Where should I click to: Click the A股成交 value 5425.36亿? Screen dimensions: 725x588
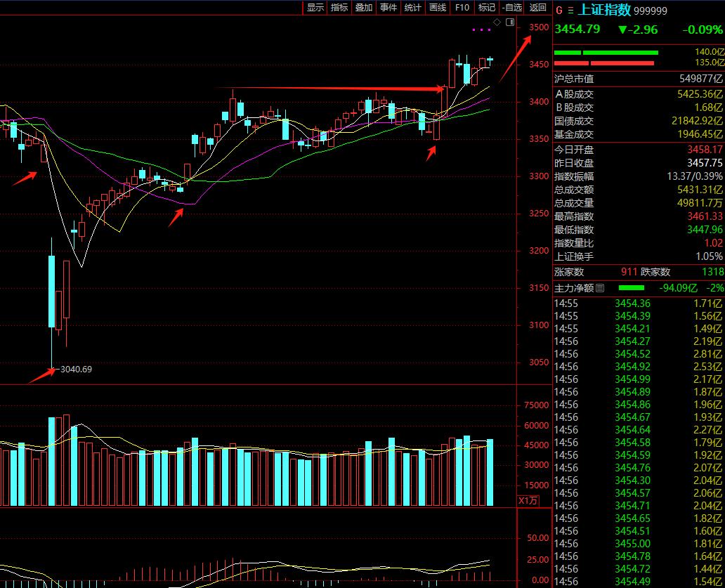700,94
